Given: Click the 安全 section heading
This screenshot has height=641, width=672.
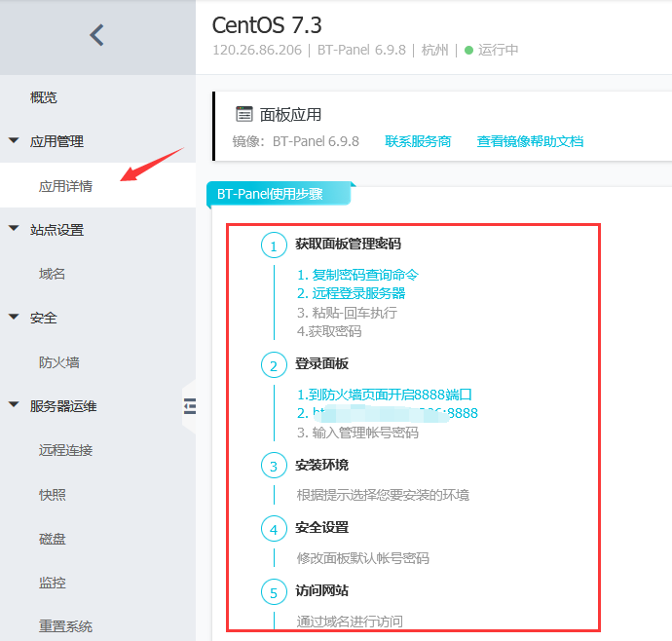Looking at the screenshot, I should click(x=43, y=318).
